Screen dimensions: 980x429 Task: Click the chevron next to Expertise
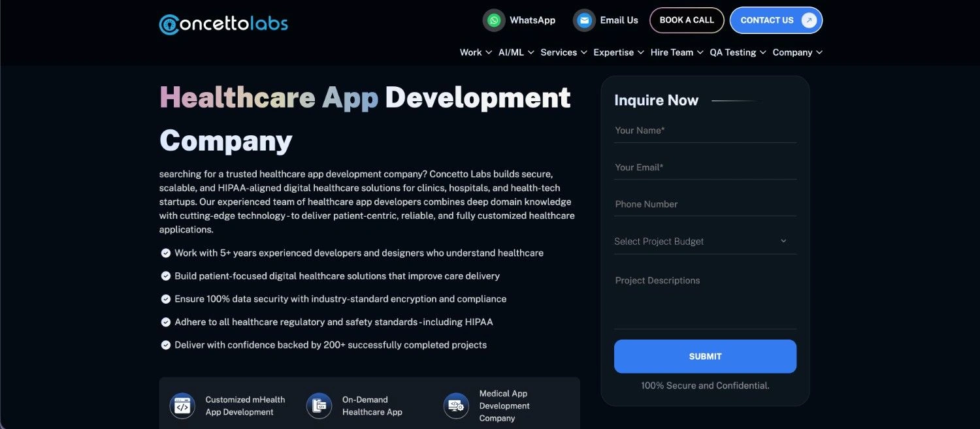click(x=640, y=52)
